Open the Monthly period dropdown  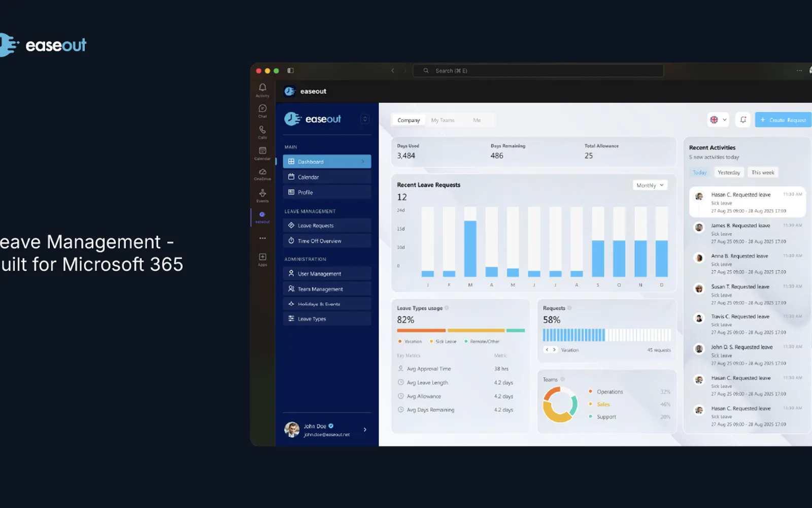click(650, 185)
